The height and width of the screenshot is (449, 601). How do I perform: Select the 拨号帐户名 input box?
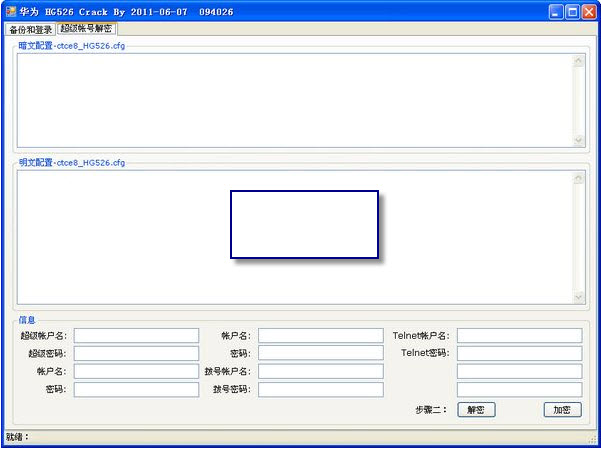[x=321, y=371]
